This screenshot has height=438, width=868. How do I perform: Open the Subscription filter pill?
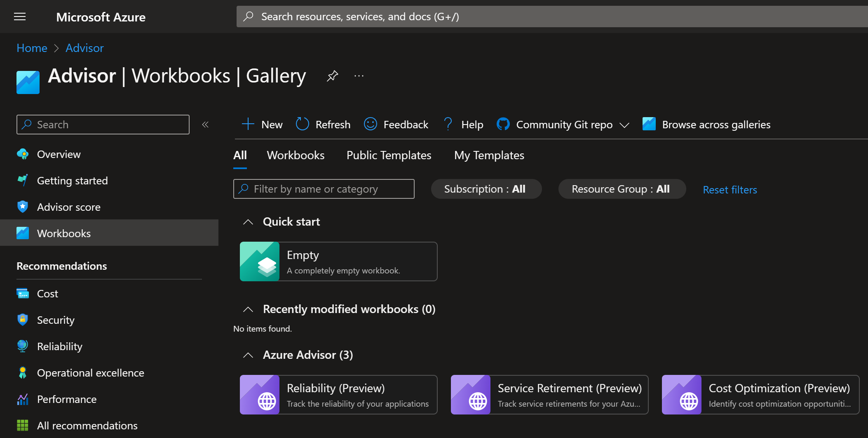[x=486, y=189]
